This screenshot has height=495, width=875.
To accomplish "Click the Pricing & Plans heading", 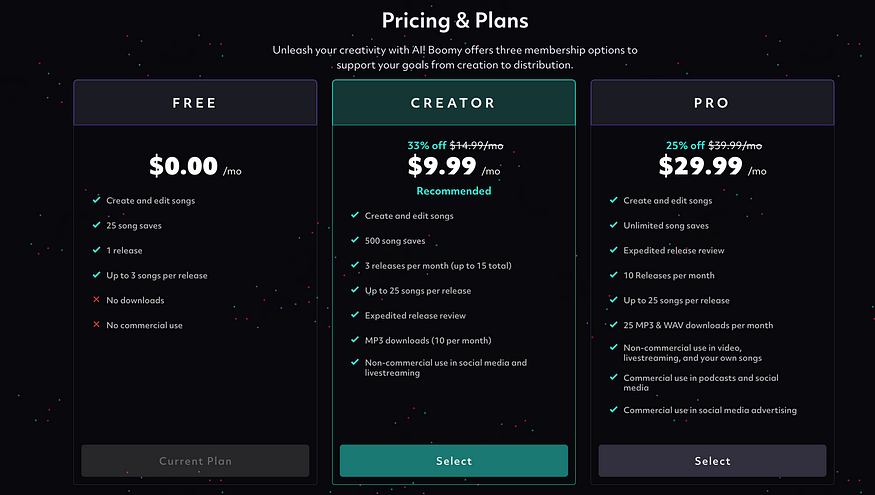I will (x=455, y=21).
